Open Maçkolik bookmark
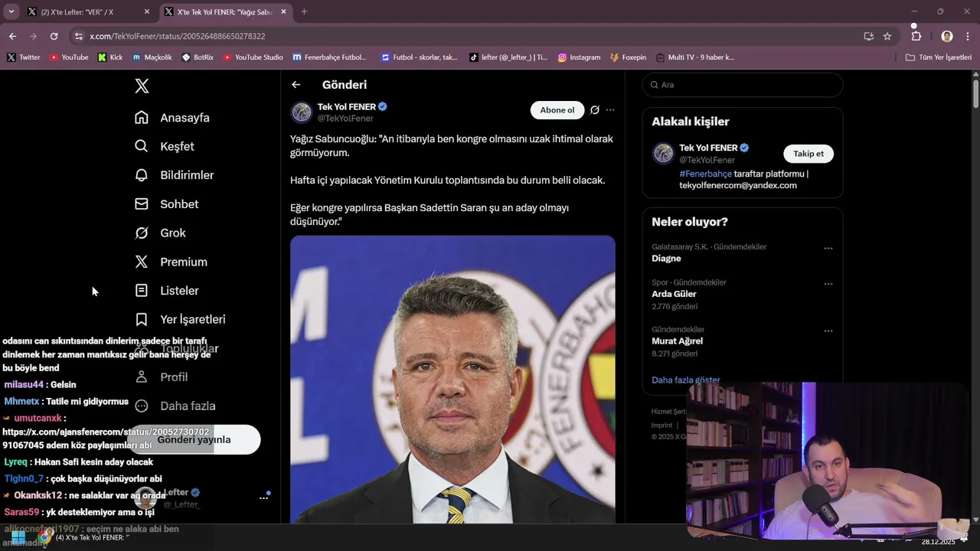 point(152,57)
